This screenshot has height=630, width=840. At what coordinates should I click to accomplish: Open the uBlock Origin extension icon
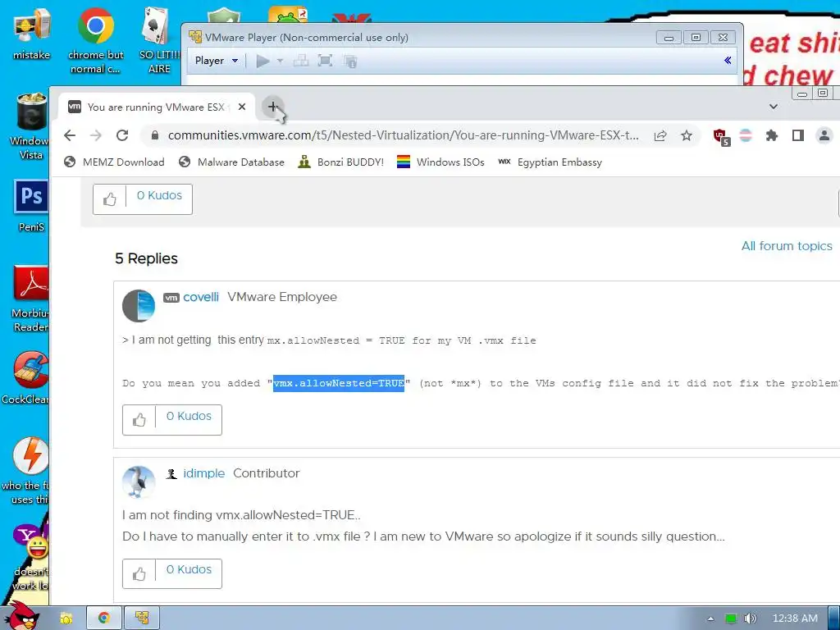tap(721, 137)
